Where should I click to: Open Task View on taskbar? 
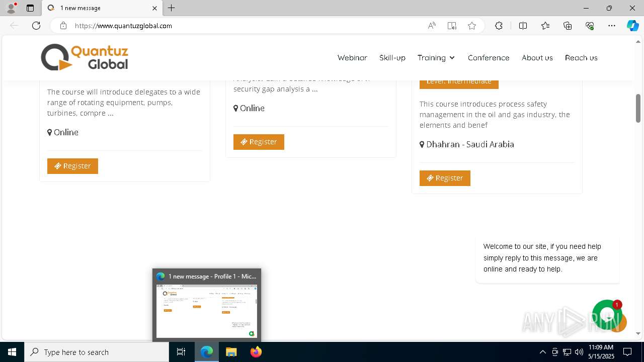[x=181, y=352]
